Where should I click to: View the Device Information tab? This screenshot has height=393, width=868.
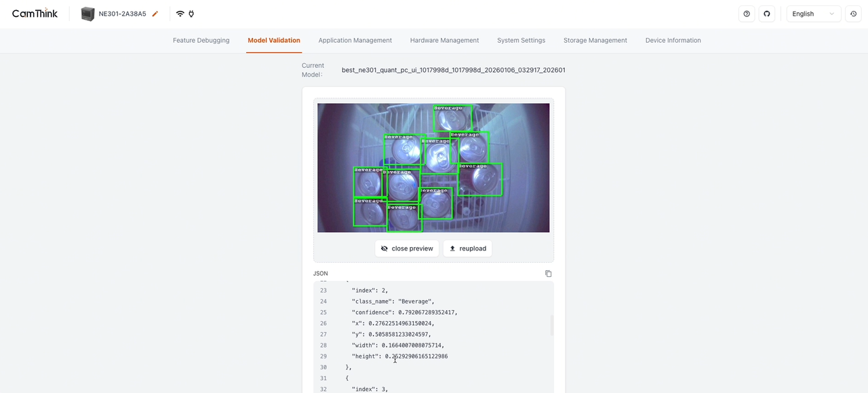click(x=673, y=40)
